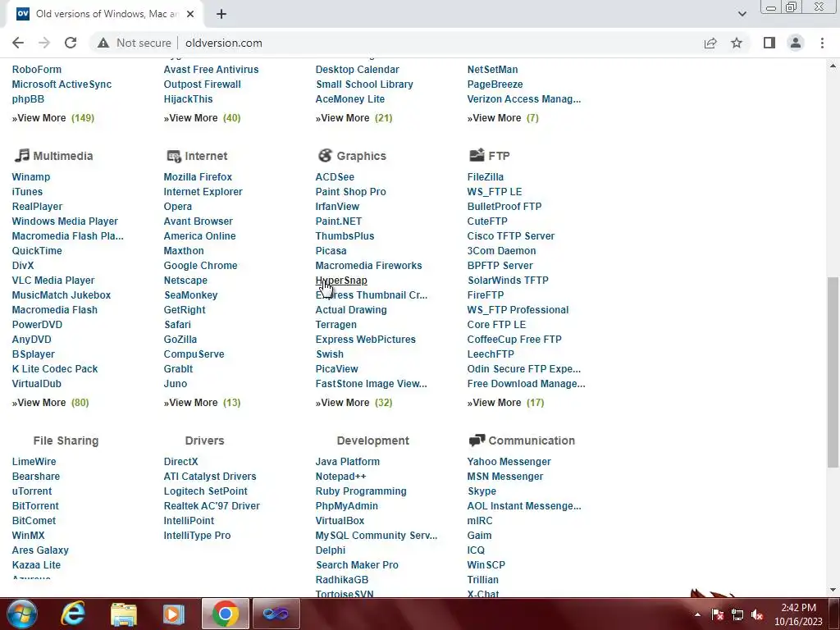The height and width of the screenshot is (630, 840).
Task: Click the taskbar clock showing 2:42 PM
Action: tap(798, 614)
